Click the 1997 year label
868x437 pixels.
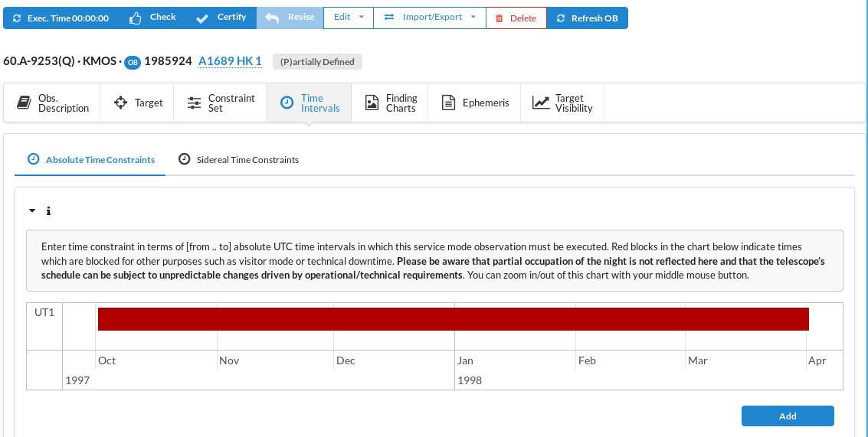[77, 380]
